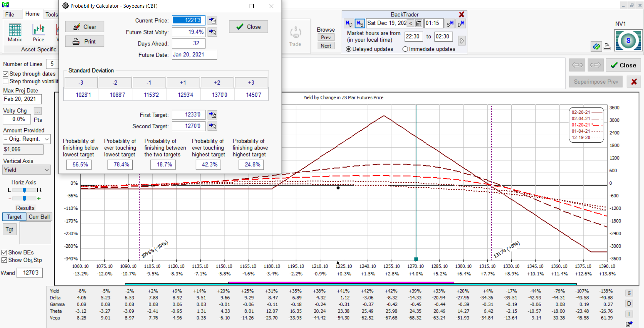The width and height of the screenshot is (644, 328).
Task: Click the D icon beside Greeks table
Action: point(629,303)
